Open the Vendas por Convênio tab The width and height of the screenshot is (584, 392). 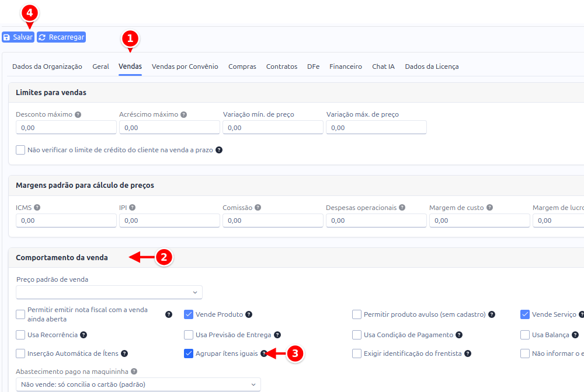(185, 66)
